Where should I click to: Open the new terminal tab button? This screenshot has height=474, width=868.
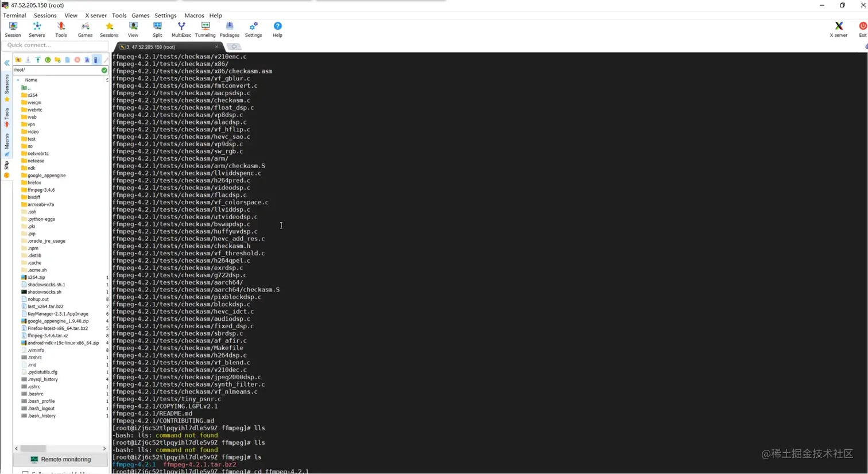click(x=234, y=46)
